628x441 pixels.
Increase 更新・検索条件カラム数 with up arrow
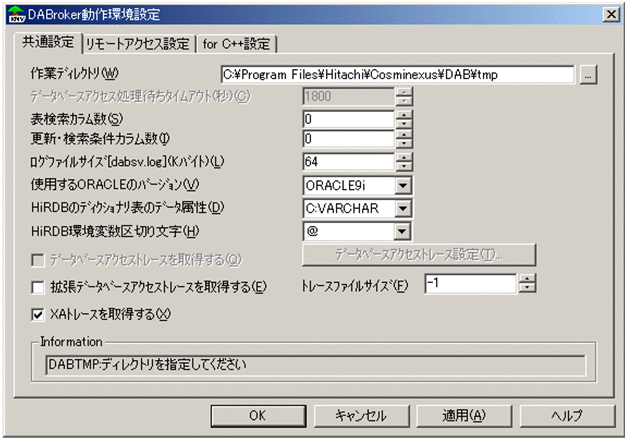click(404, 135)
